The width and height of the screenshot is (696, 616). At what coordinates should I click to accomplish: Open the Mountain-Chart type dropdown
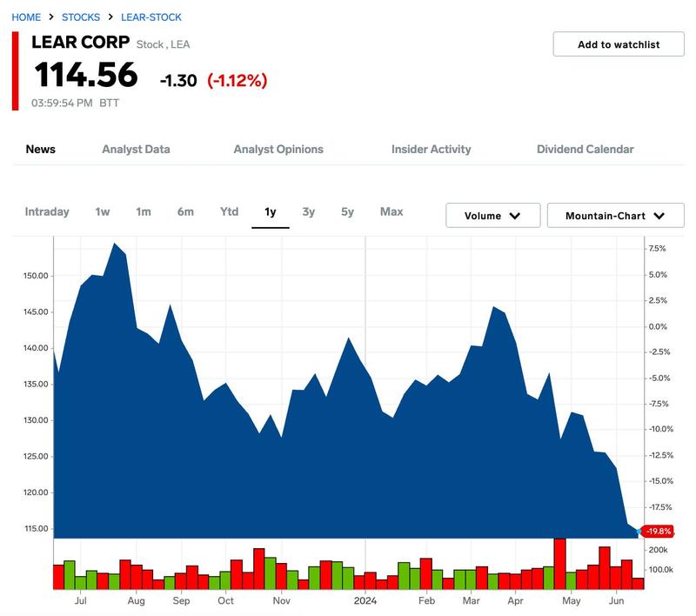(615, 216)
